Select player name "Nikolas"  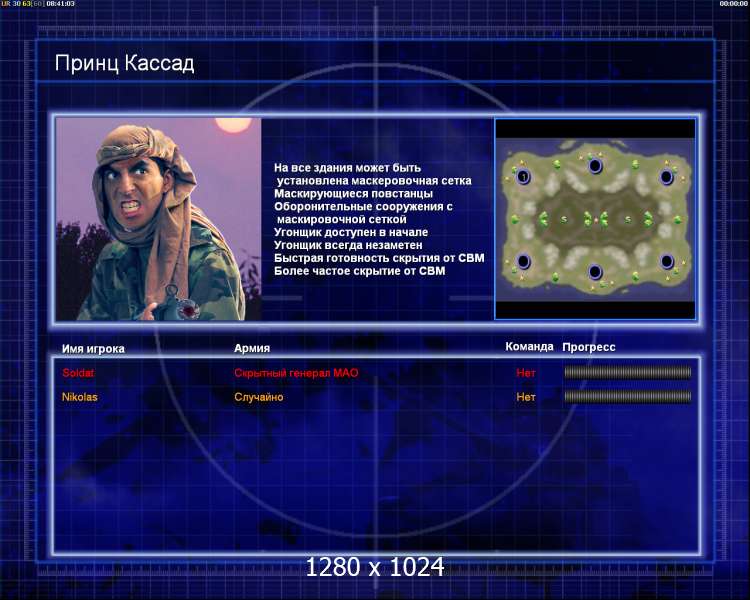(x=79, y=397)
